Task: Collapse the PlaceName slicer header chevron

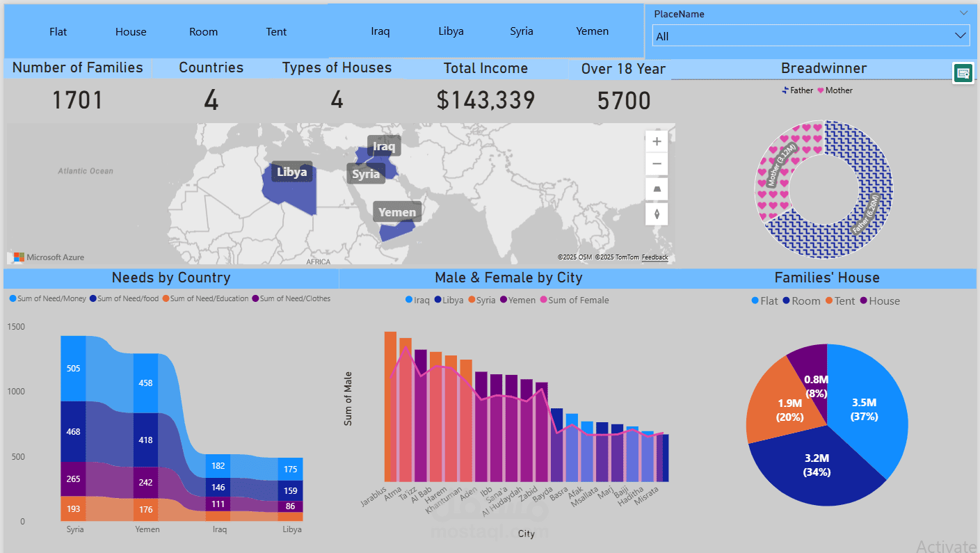Action: pyautogui.click(x=963, y=13)
